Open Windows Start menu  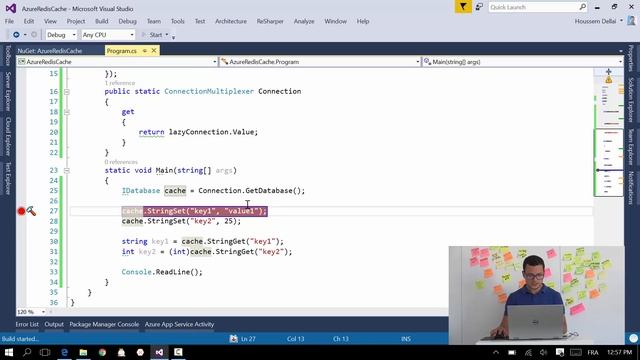coord(9,352)
